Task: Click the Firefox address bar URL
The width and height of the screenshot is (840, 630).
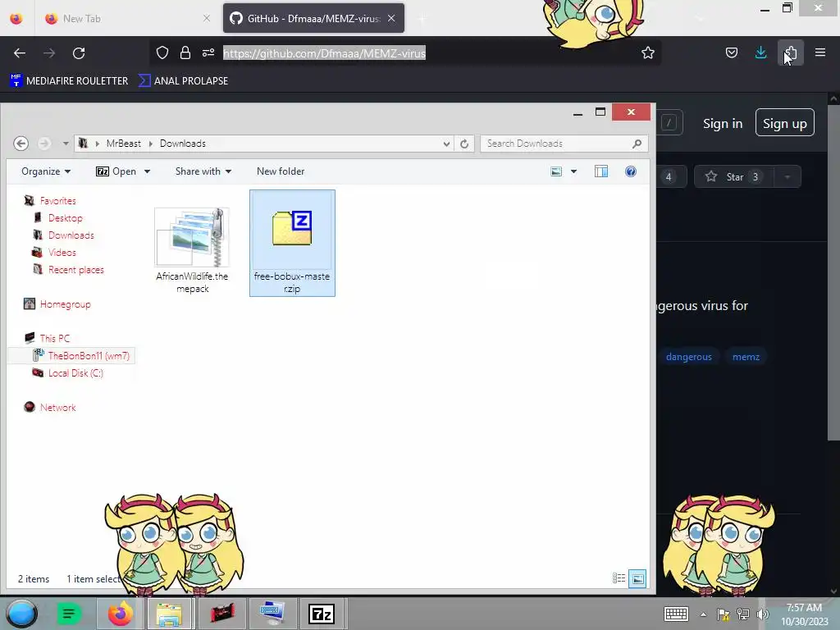Action: click(324, 53)
